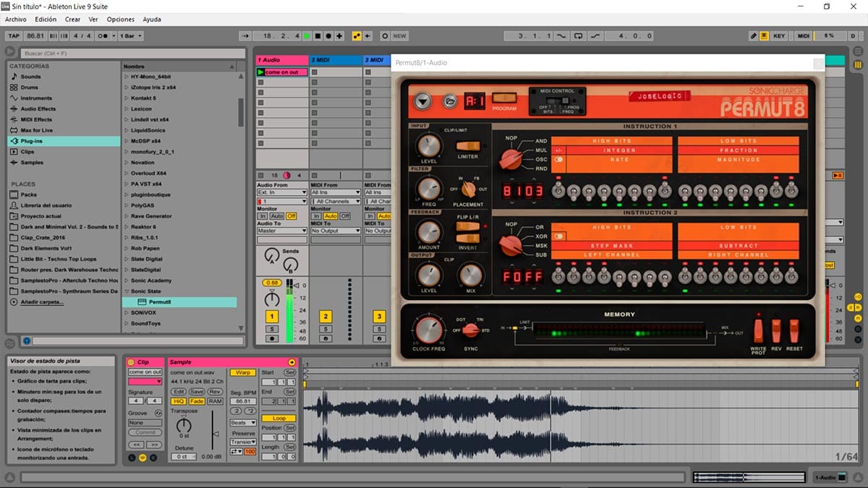
Task: Click the SYNC mode selector knob
Action: (471, 330)
